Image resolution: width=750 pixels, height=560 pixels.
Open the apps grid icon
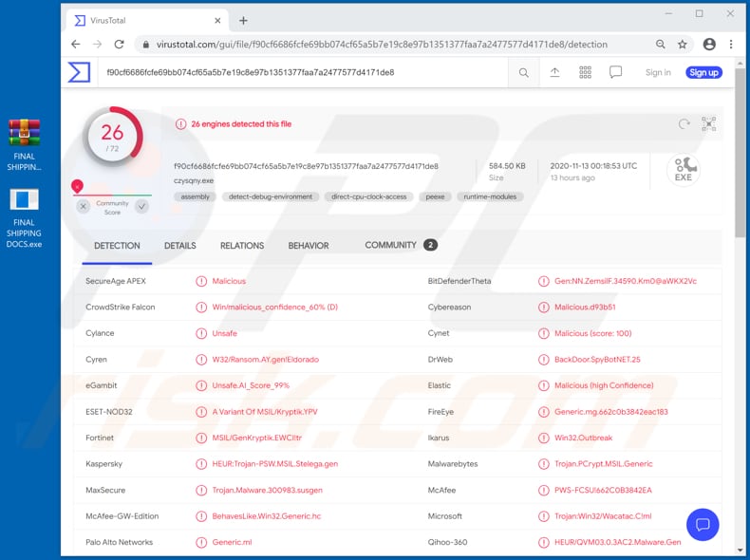pyautogui.click(x=585, y=72)
